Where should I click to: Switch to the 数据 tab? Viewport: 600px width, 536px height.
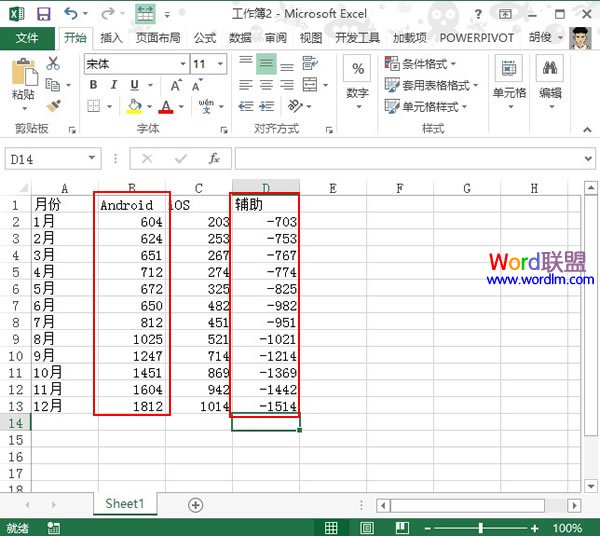[240, 38]
